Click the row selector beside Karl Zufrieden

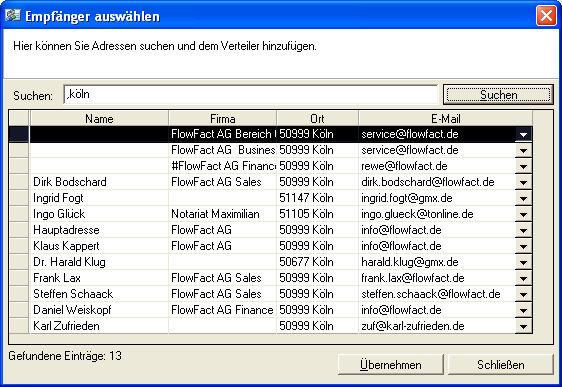(x=19, y=326)
